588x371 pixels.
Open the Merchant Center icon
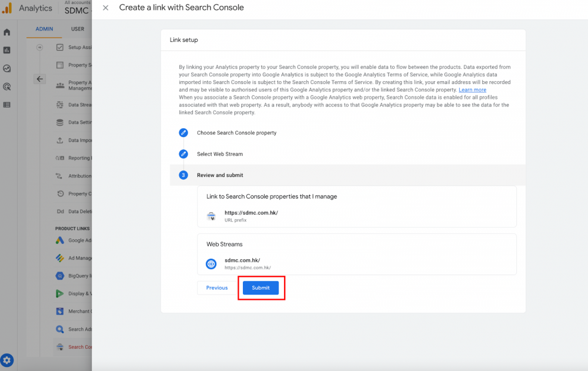coord(59,312)
